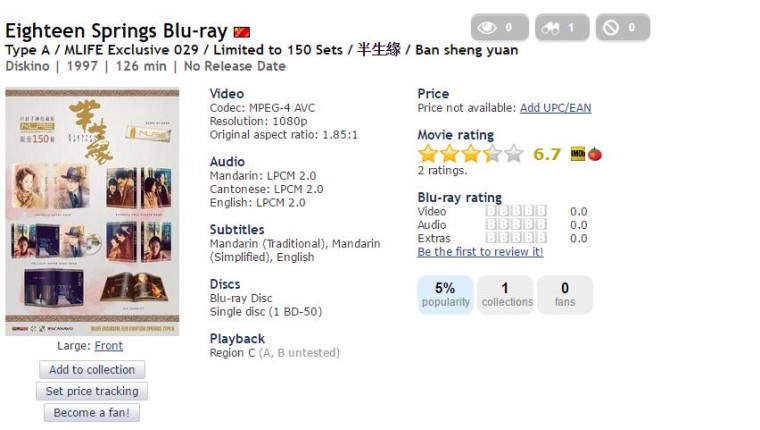Open the IMDb rating icon

[x=578, y=154]
